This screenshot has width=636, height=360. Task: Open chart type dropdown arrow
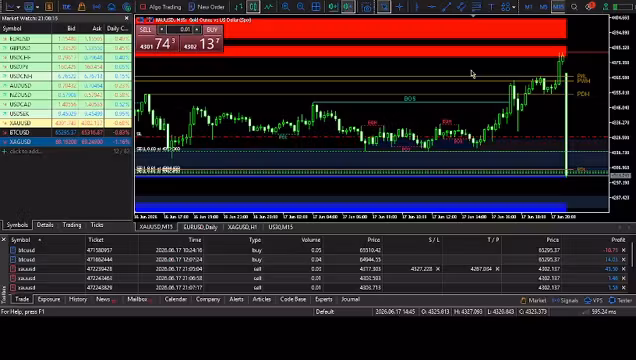pos(18,7)
